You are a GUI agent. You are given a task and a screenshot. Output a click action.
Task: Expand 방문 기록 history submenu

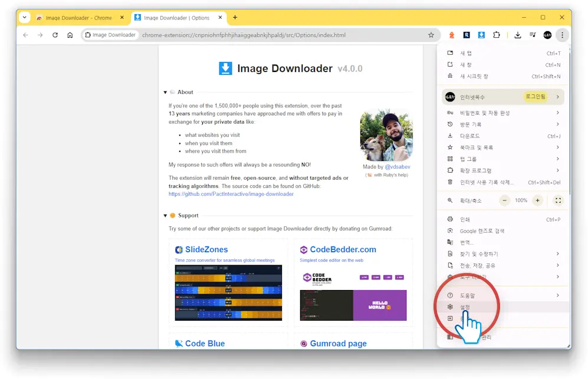(x=503, y=124)
